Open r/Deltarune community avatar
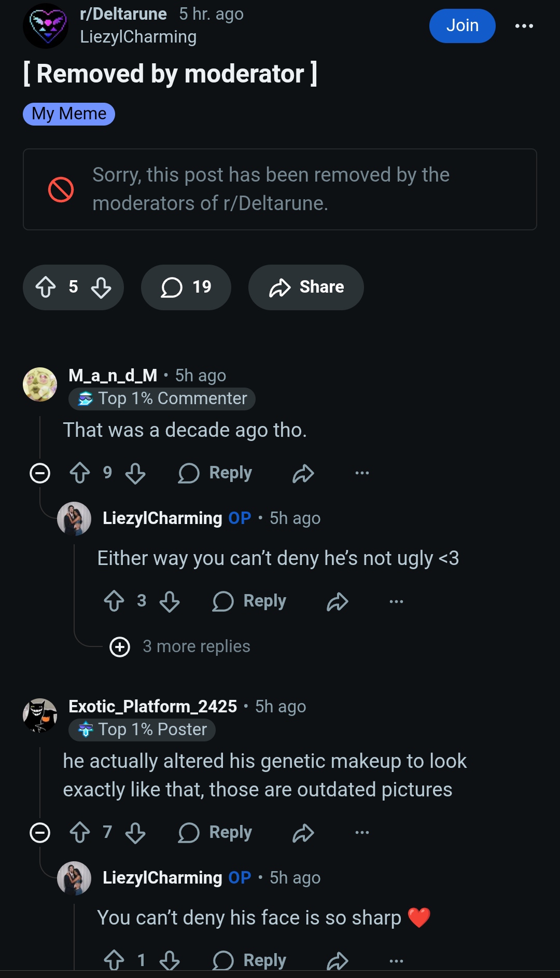560x978 pixels. pos(46,26)
